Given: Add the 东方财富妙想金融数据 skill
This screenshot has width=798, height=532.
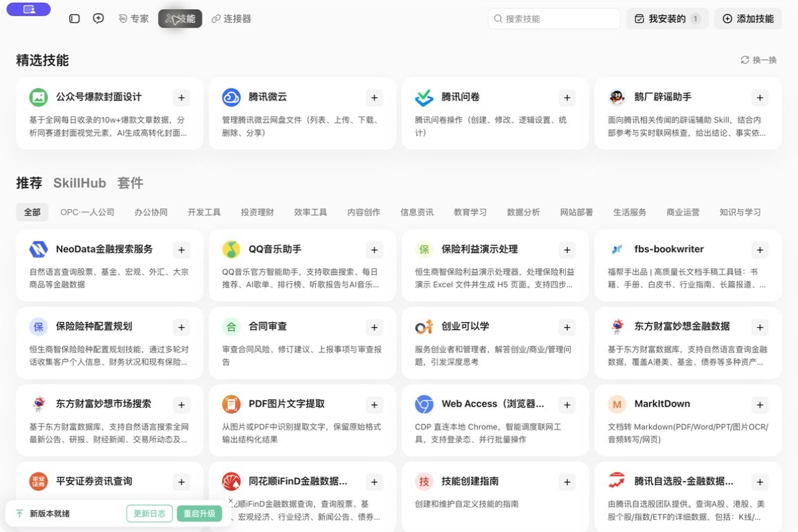Looking at the screenshot, I should [760, 328].
